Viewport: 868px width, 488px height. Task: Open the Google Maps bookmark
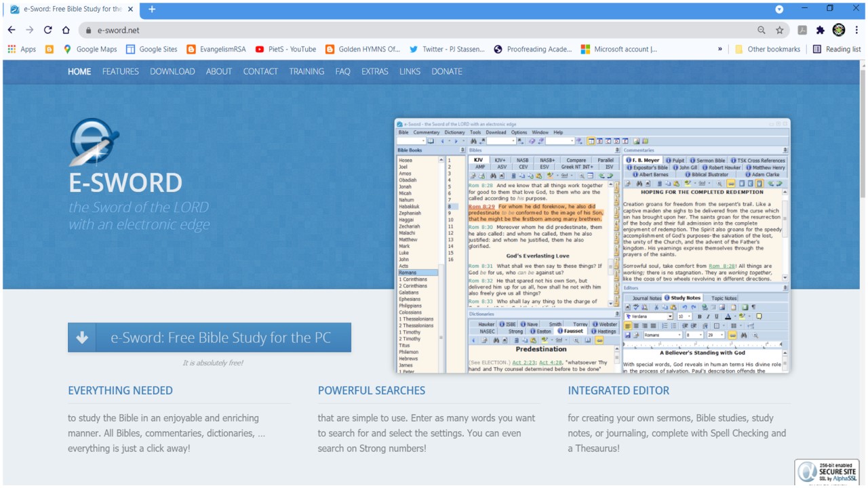point(90,49)
